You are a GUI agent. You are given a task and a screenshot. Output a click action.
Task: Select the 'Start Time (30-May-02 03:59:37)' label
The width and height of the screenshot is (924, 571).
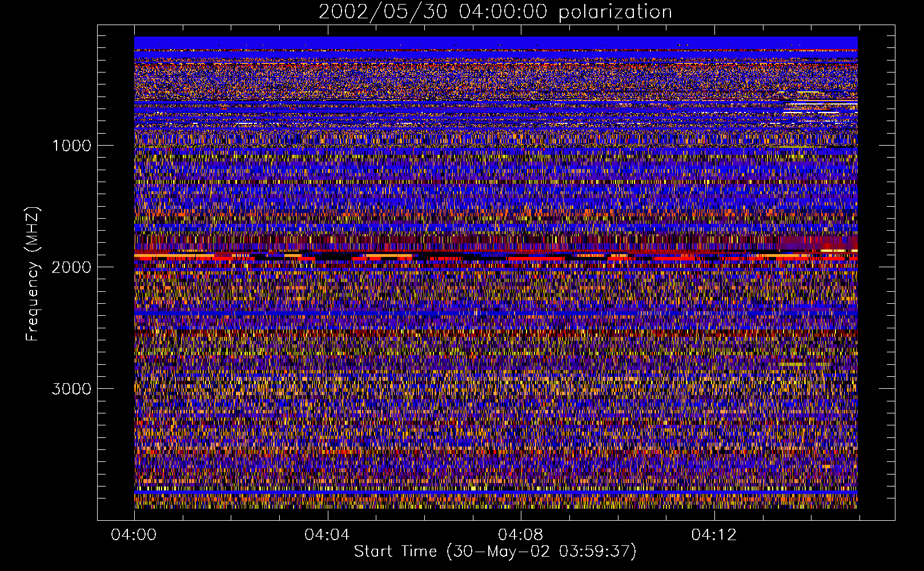[x=495, y=552]
